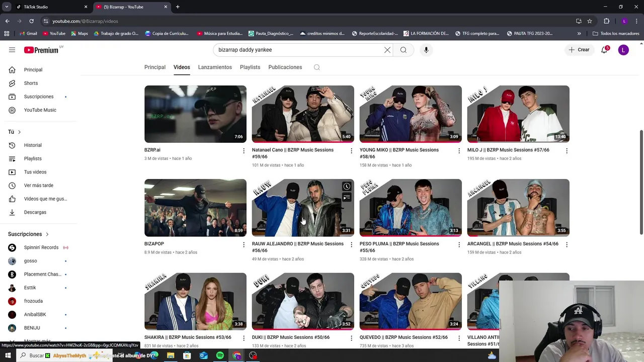Switch to the Principal channel tab
Image resolution: width=644 pixels, height=362 pixels.
[155, 67]
